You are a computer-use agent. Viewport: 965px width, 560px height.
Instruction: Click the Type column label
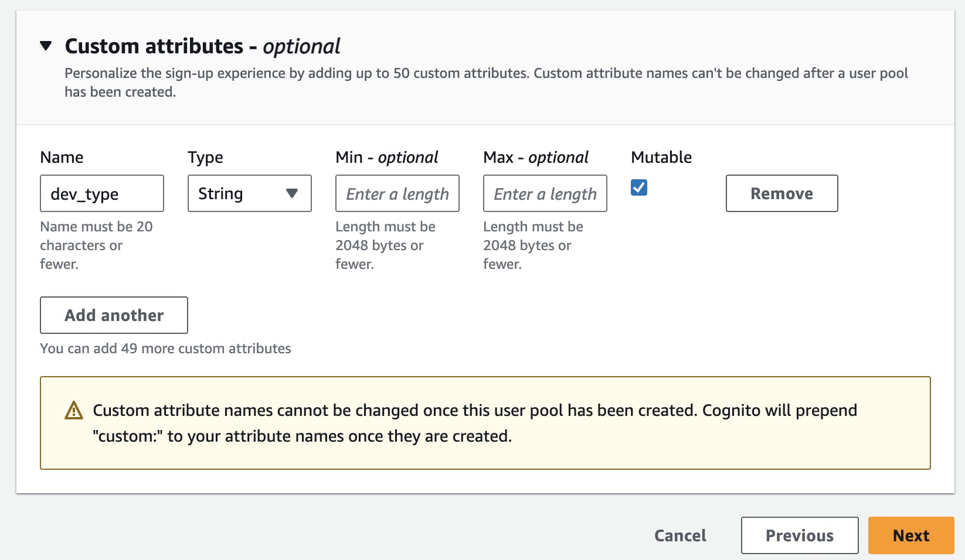pos(205,157)
